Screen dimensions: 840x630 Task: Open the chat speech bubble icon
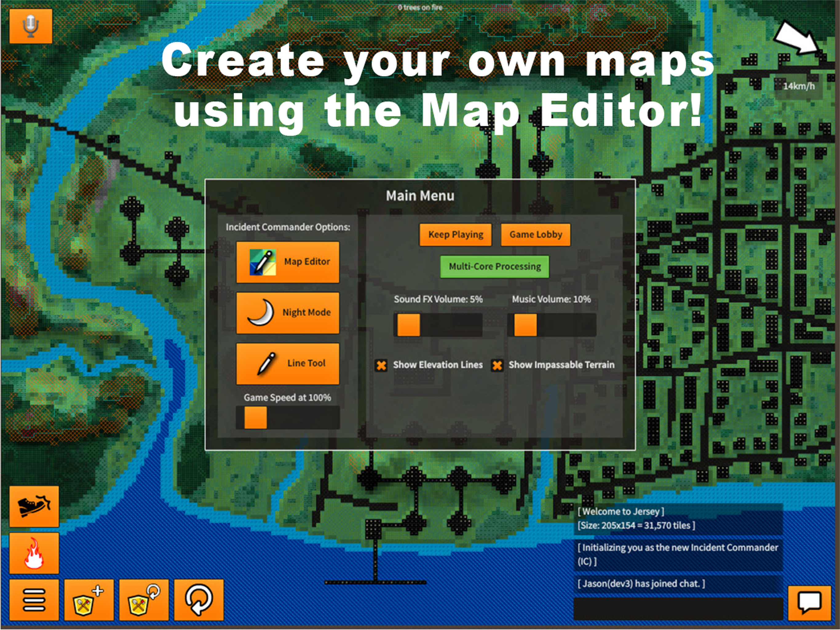(x=809, y=603)
